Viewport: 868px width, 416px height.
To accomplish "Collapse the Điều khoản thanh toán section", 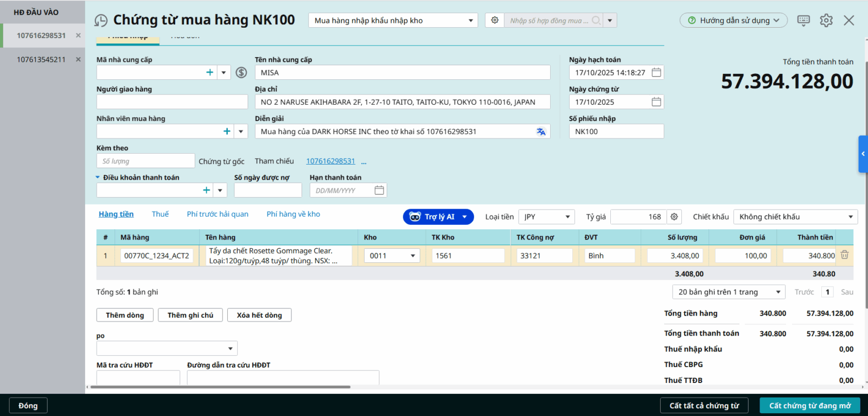I will coord(98,178).
